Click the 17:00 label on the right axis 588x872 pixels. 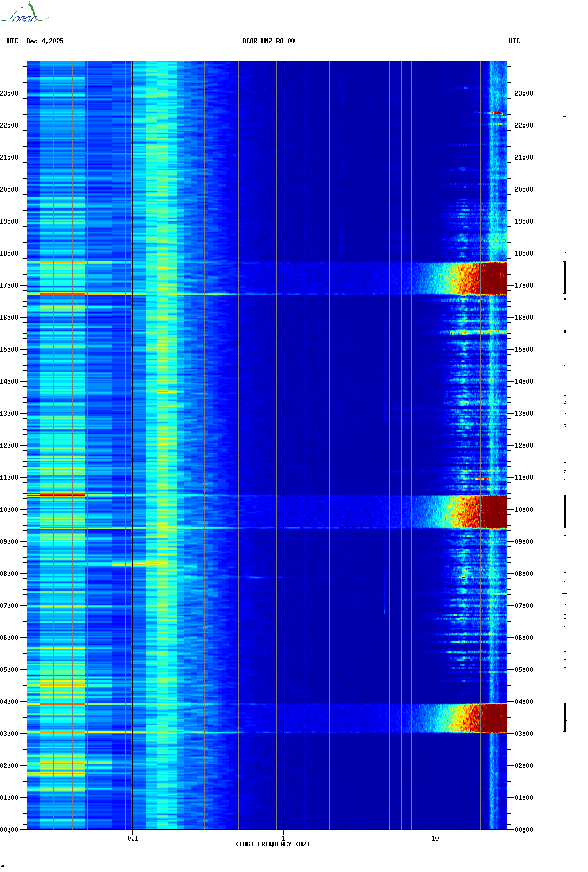pyautogui.click(x=524, y=286)
